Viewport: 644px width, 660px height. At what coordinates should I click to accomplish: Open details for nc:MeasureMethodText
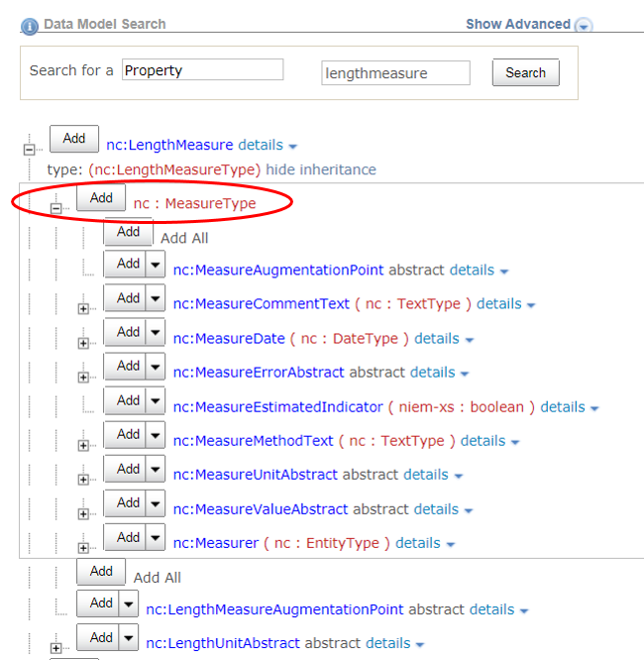click(483, 441)
